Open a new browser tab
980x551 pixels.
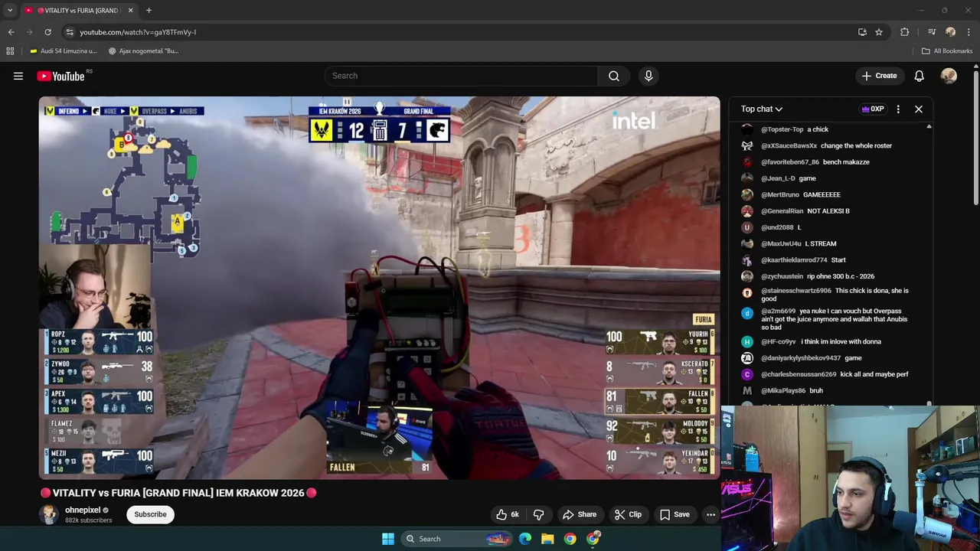coord(149,10)
